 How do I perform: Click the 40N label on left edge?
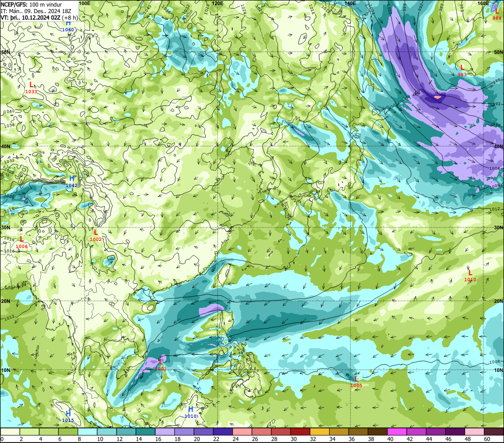tap(6, 146)
